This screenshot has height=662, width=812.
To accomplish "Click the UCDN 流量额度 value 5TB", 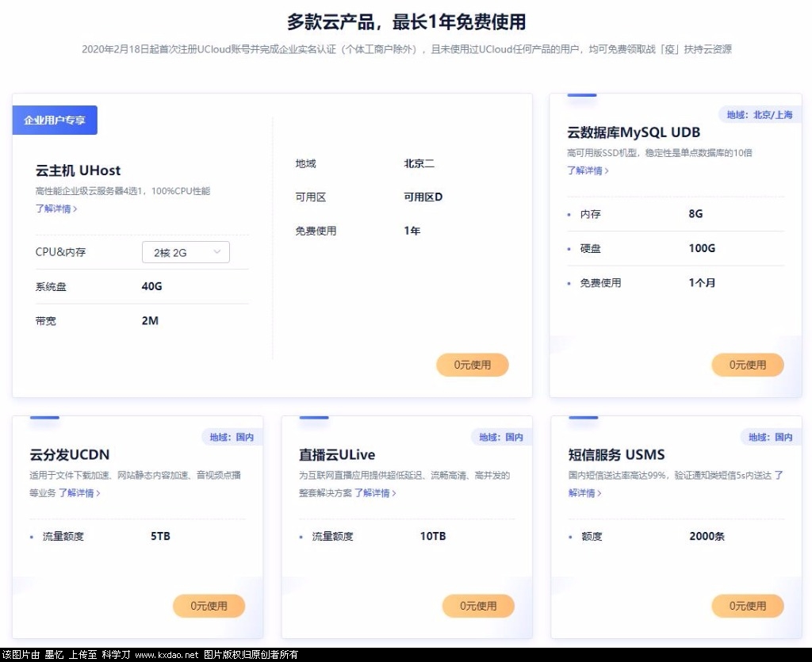I will point(160,536).
